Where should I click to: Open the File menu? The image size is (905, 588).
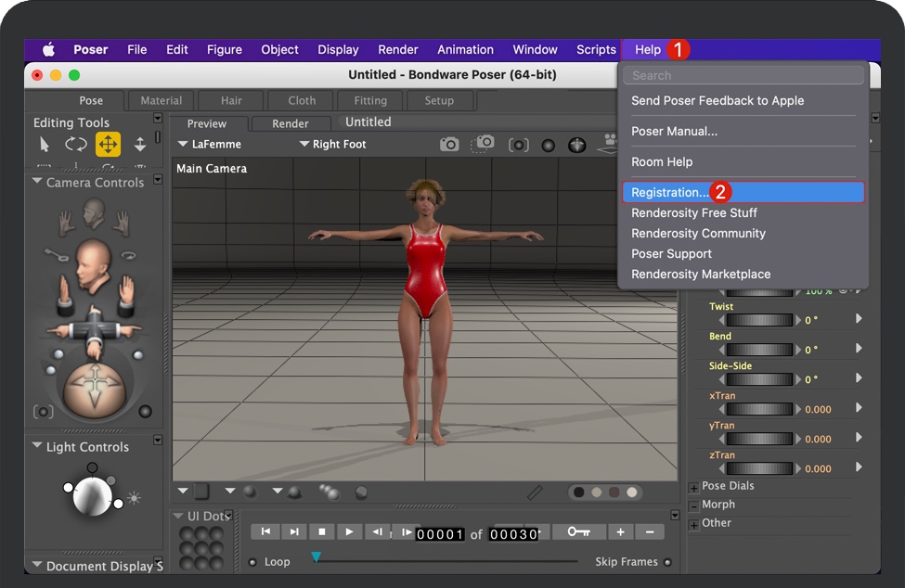click(136, 49)
